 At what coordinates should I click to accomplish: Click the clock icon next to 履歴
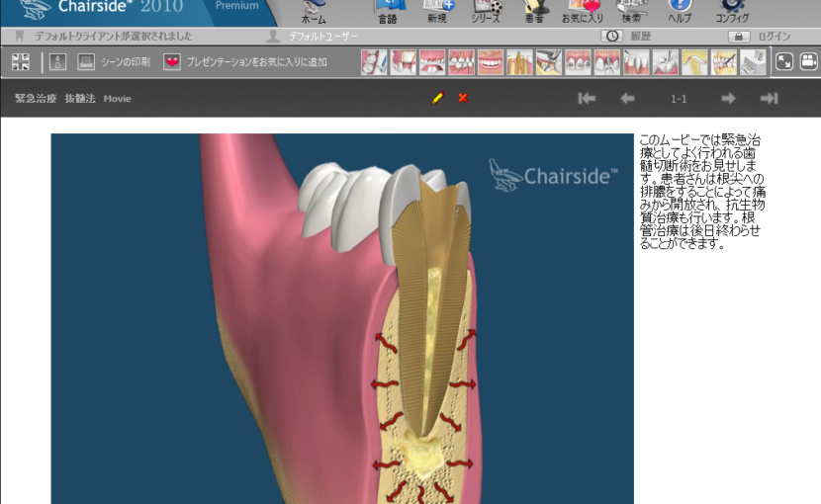pos(611,36)
